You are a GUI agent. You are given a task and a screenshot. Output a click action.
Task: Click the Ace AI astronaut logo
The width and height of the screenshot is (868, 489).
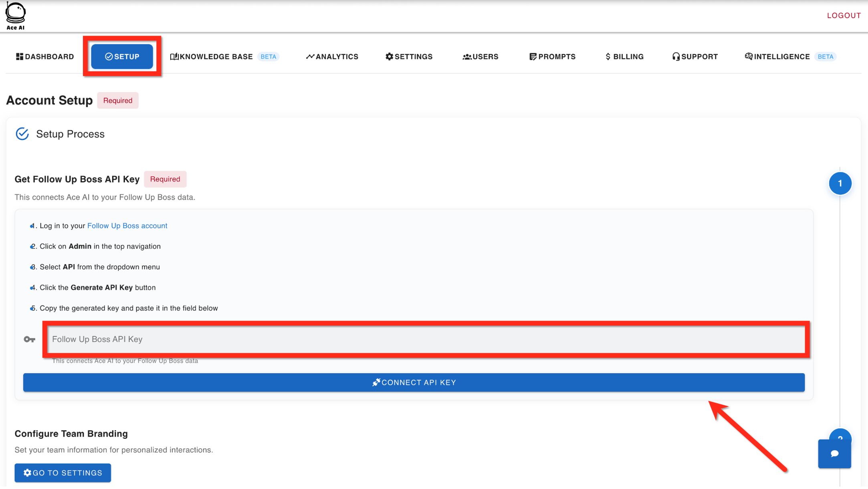pos(16,16)
